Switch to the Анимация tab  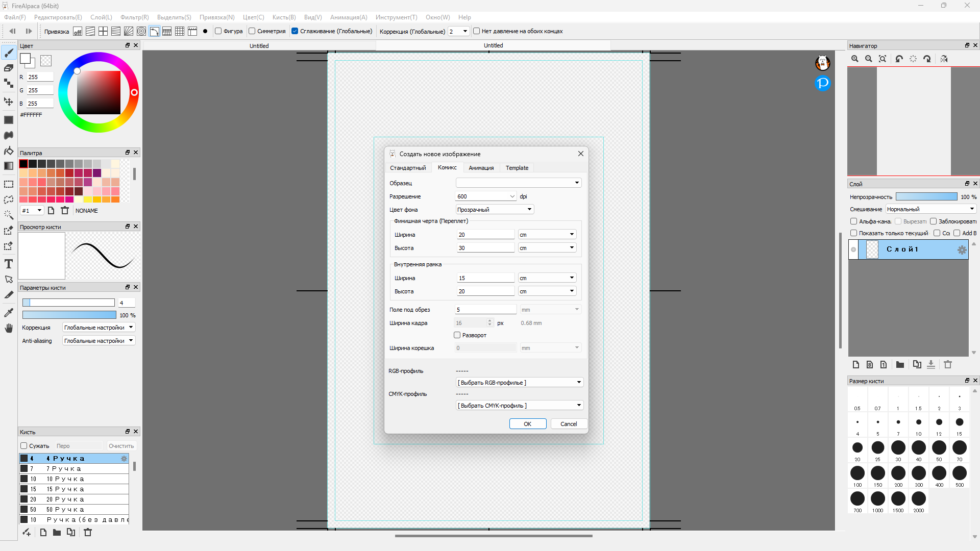[481, 168]
